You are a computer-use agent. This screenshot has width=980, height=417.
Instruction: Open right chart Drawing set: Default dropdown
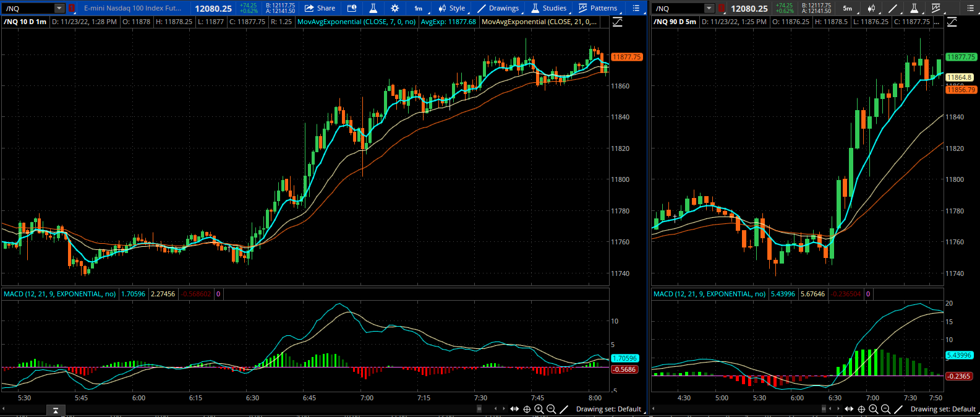(945, 410)
